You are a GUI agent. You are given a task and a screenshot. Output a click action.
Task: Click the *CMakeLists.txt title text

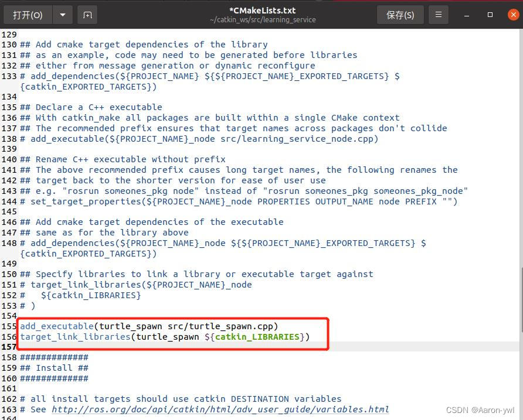coord(263,11)
